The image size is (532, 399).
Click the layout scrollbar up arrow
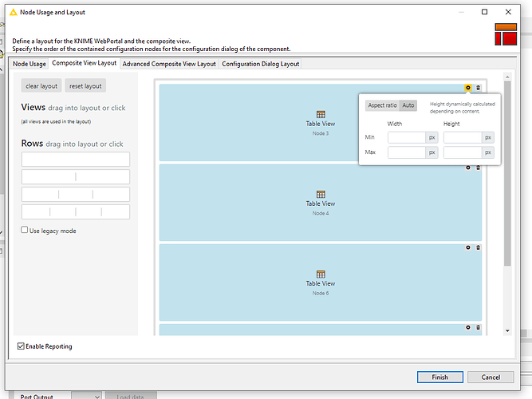pos(507,77)
